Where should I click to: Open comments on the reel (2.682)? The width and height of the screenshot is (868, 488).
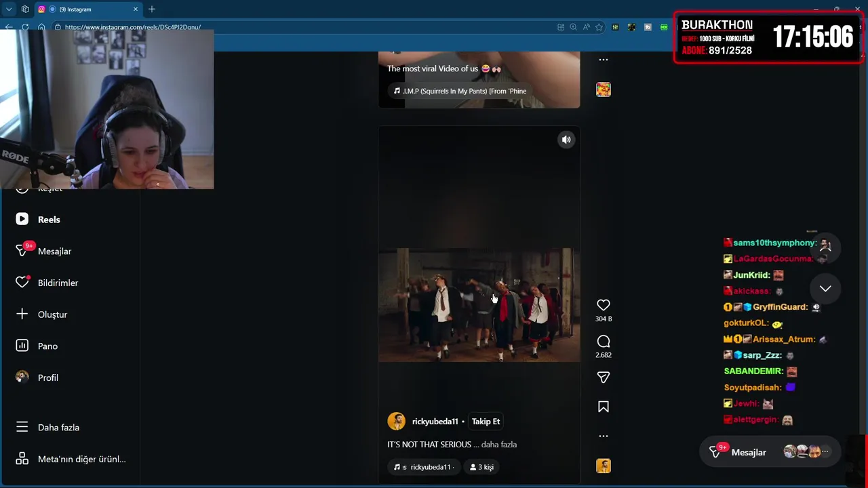click(x=603, y=342)
